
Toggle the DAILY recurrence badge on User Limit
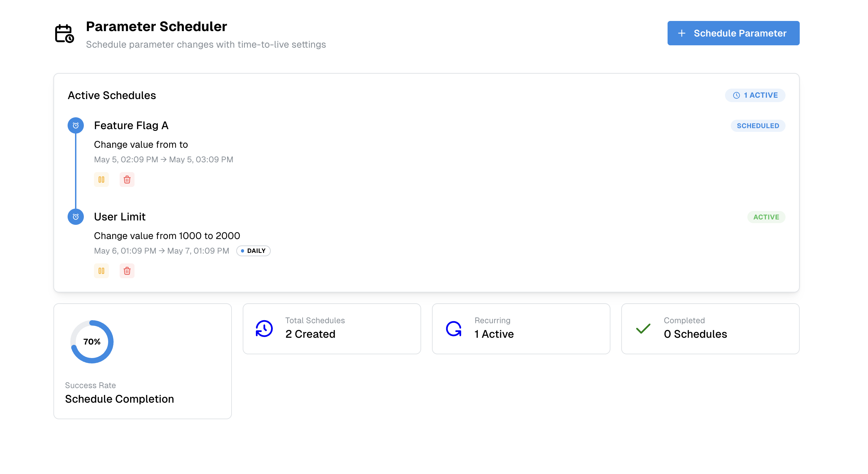pyautogui.click(x=254, y=251)
